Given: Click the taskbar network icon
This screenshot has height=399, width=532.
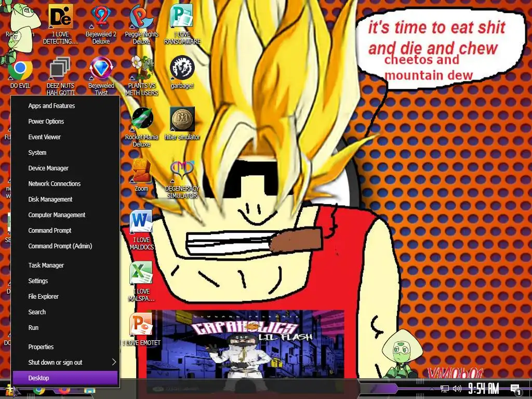Looking at the screenshot, I should pyautogui.click(x=445, y=389).
